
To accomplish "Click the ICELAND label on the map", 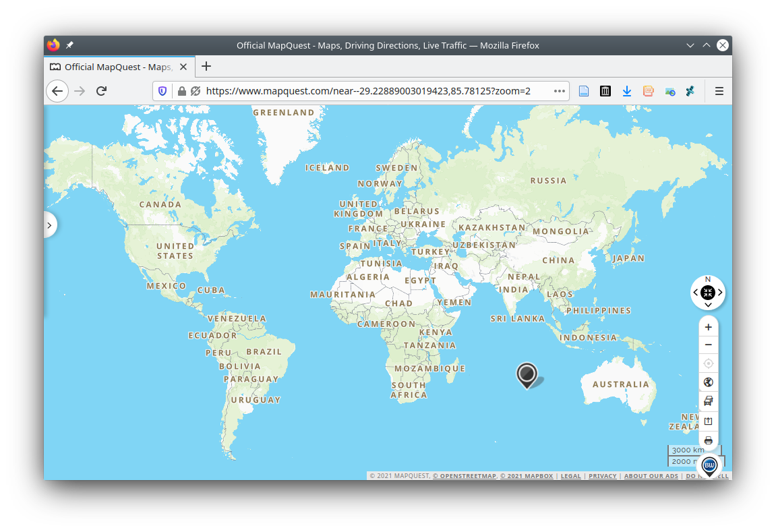I will [327, 168].
